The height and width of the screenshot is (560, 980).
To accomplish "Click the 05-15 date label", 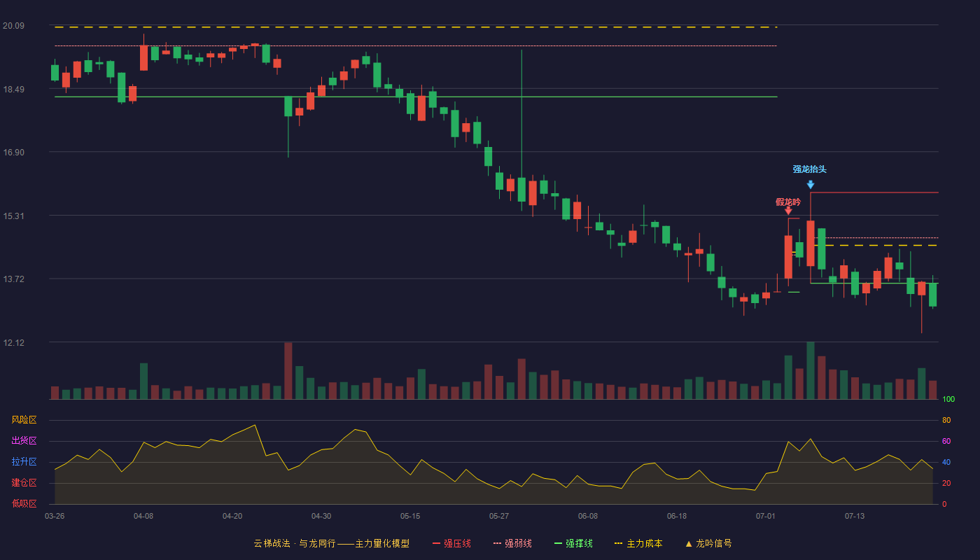I will [410, 516].
